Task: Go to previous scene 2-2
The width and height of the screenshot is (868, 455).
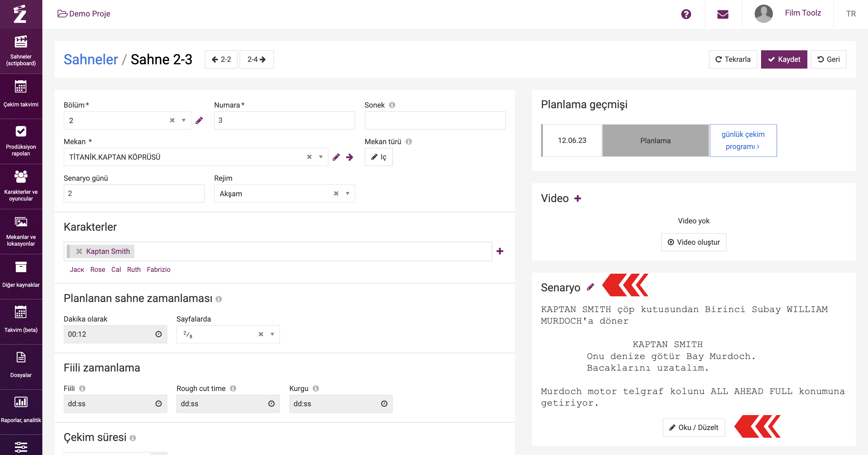Action: tap(221, 59)
